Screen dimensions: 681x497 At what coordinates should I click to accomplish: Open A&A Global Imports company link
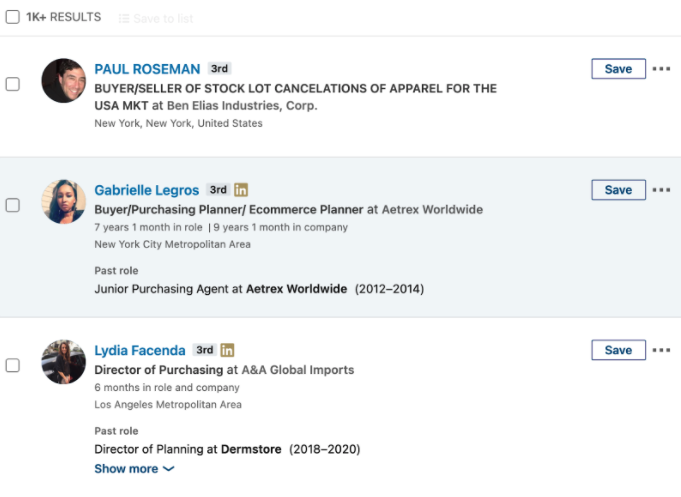pos(298,370)
